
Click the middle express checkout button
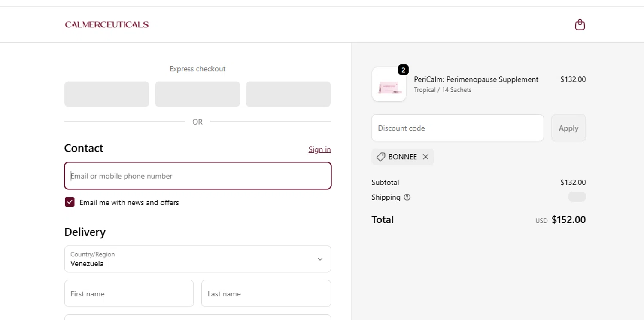(x=197, y=94)
